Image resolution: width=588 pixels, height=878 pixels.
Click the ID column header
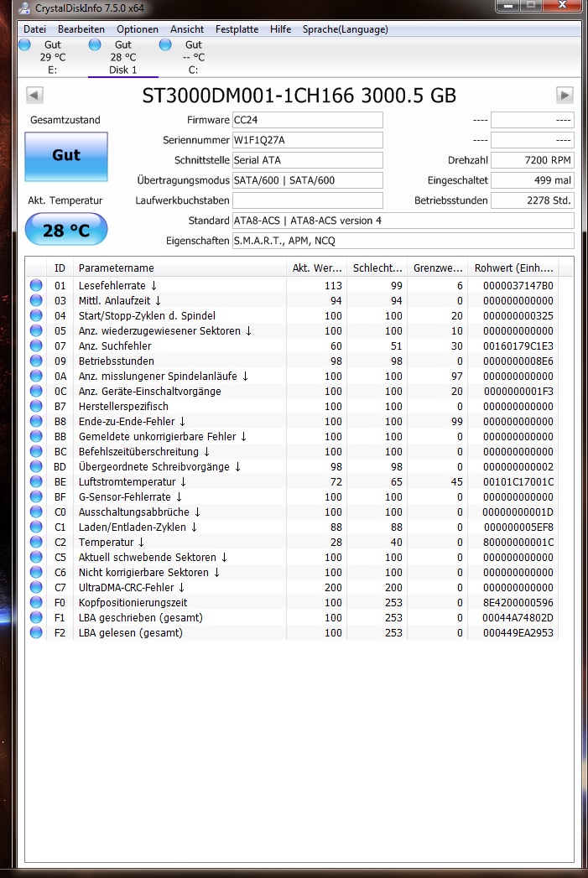click(x=60, y=268)
